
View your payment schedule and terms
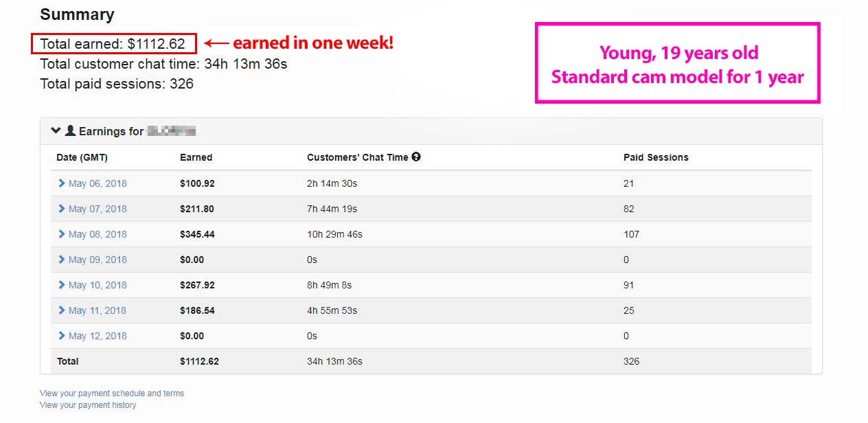coord(112,393)
